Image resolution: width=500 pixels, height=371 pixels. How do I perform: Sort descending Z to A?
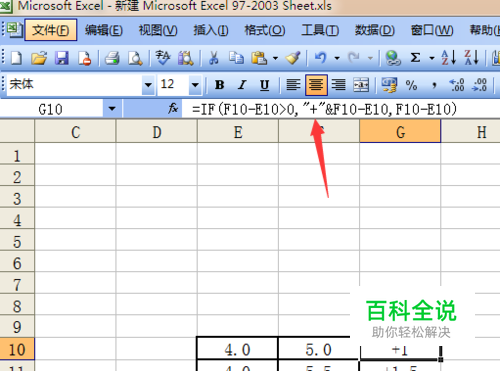(x=471, y=58)
